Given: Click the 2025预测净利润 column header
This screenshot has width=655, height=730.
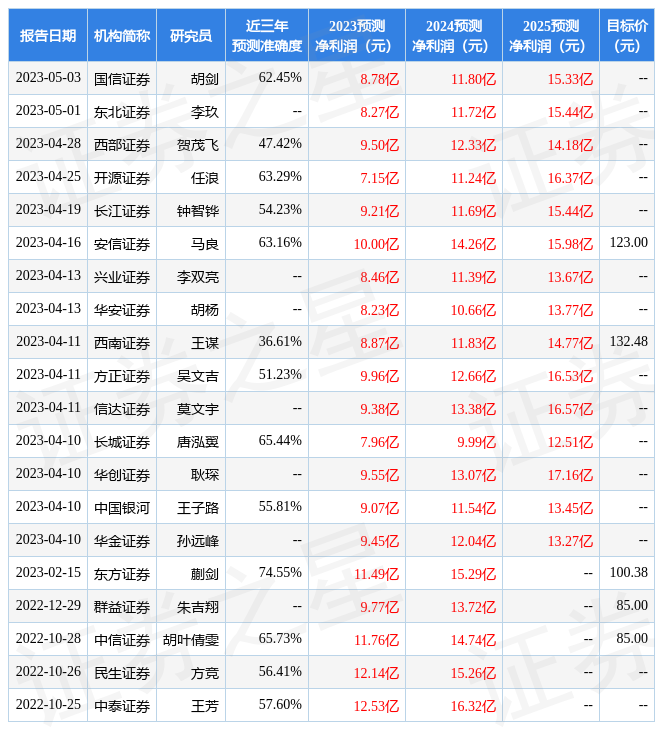Looking at the screenshot, I should (551, 35).
